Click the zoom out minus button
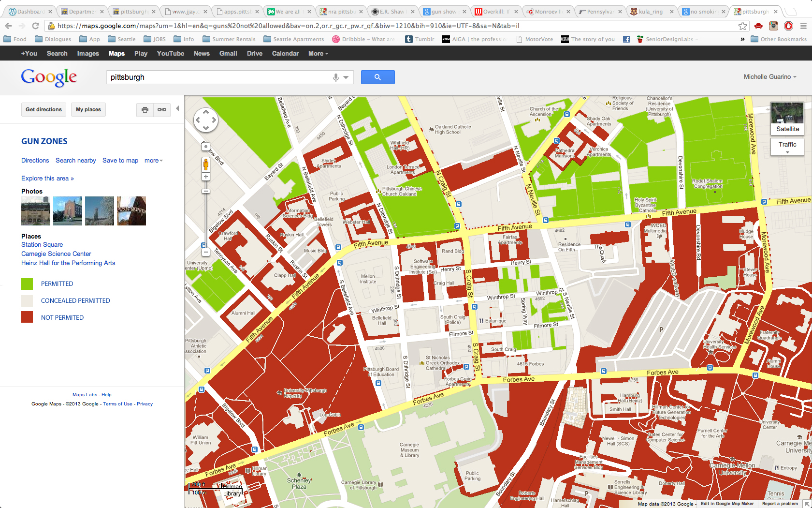This screenshot has height=508, width=812. coord(206,252)
